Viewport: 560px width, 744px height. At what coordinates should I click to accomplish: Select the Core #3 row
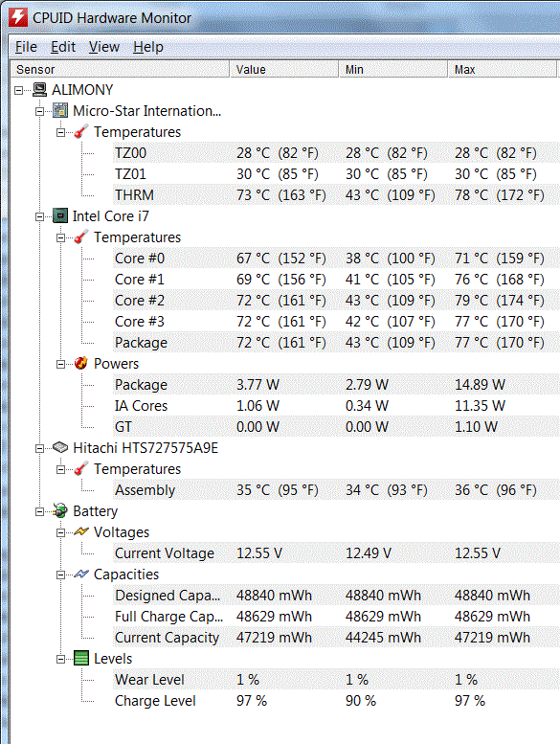336,321
